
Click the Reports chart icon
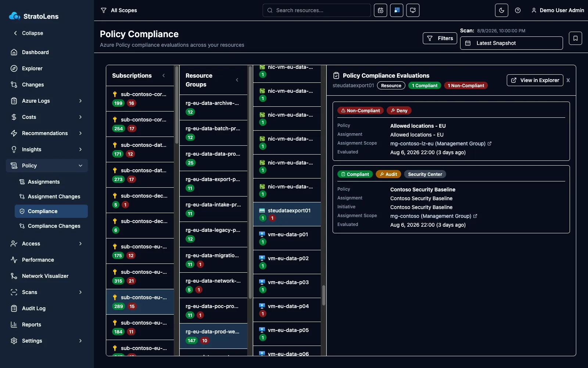click(14, 325)
